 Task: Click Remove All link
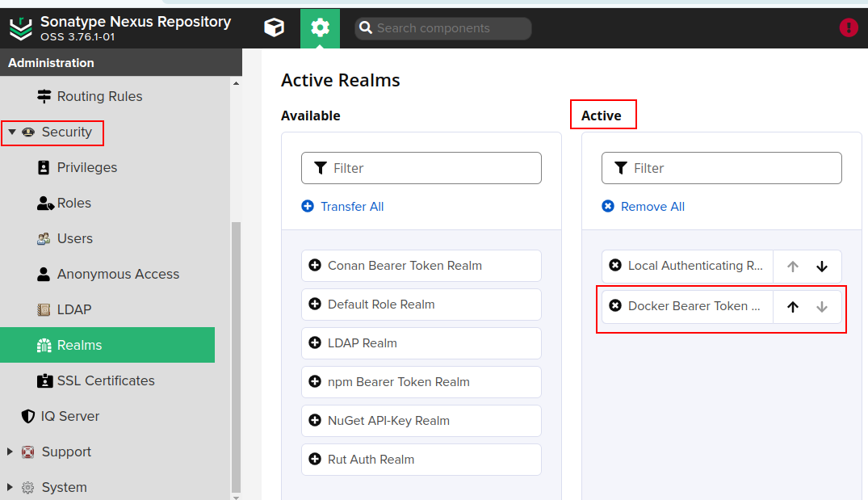(x=652, y=207)
